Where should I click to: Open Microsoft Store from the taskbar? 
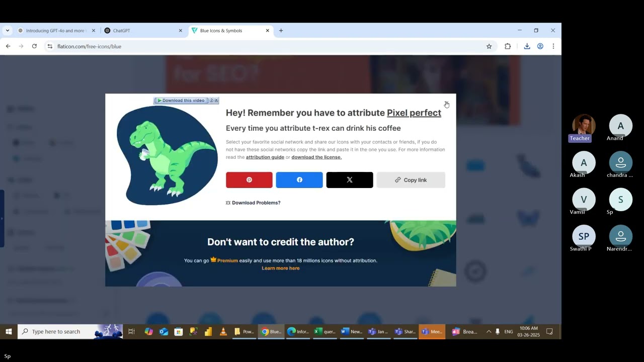pos(178,332)
